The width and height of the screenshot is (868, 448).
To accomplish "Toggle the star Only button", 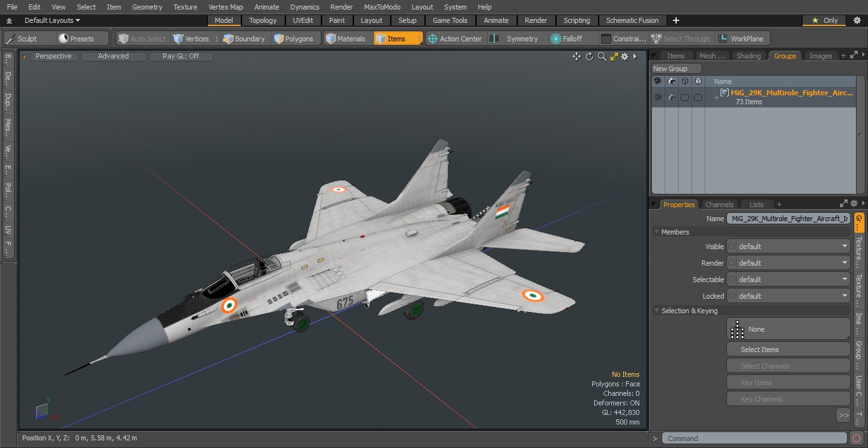I will point(824,20).
